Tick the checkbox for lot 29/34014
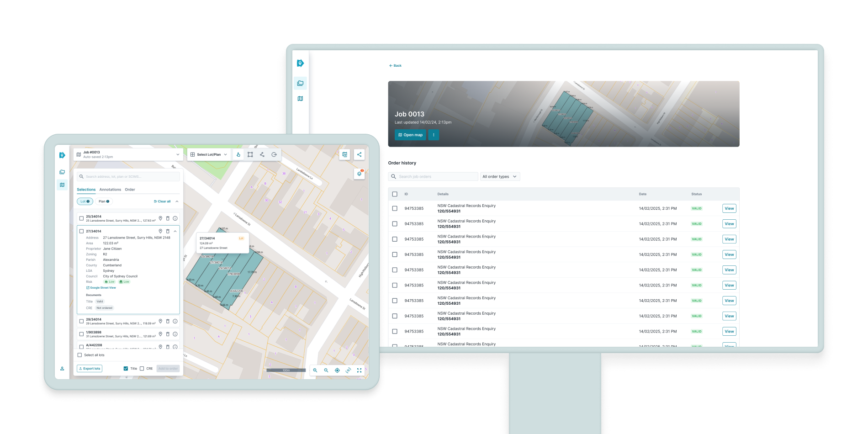868x434 pixels. coord(81,321)
